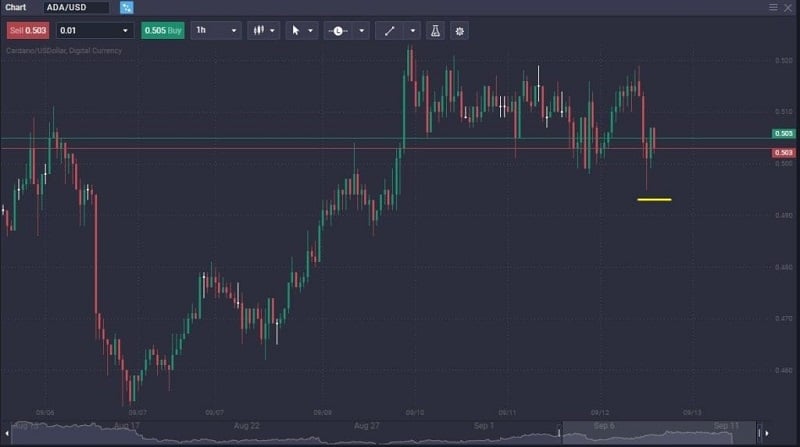The width and height of the screenshot is (800, 447).
Task: Click the 0.460 price axis label
Action: [784, 370]
